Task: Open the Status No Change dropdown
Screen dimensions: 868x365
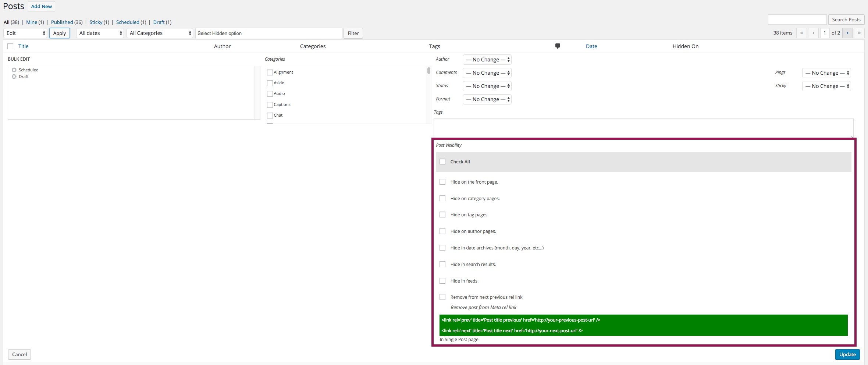Action: [x=487, y=86]
